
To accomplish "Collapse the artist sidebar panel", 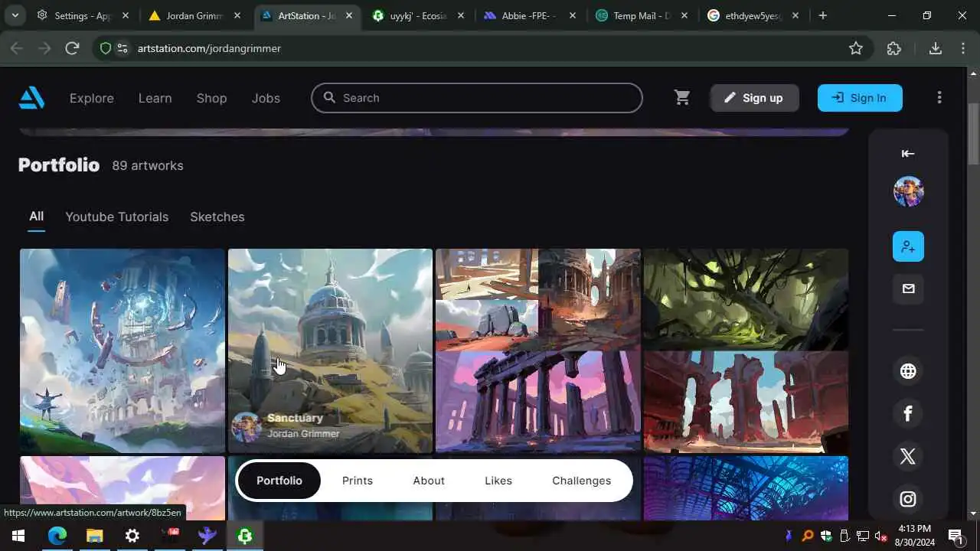I will point(908,154).
